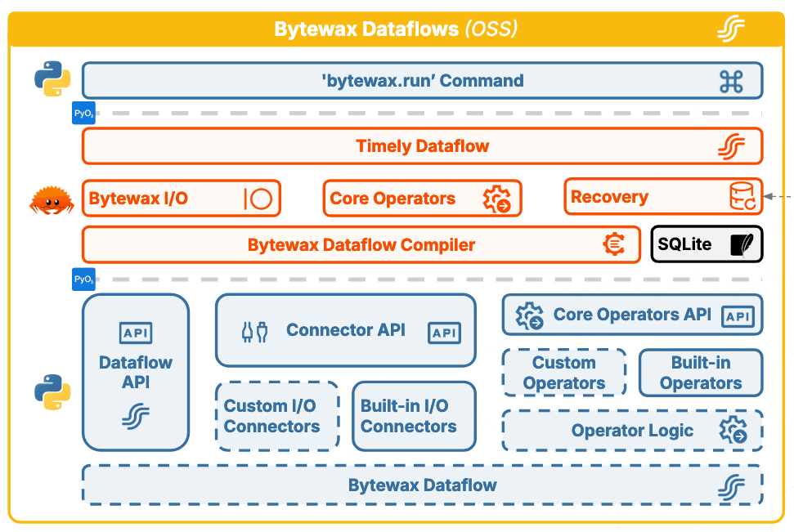Click the gear icon in Bytewax Dataflow Compiler
The width and height of the screenshot is (794, 532).
click(x=614, y=244)
